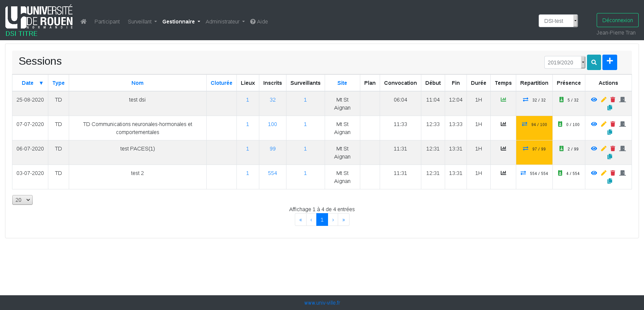This screenshot has width=644, height=310.
Task: Click the blue search button for sessions
Action: click(594, 62)
